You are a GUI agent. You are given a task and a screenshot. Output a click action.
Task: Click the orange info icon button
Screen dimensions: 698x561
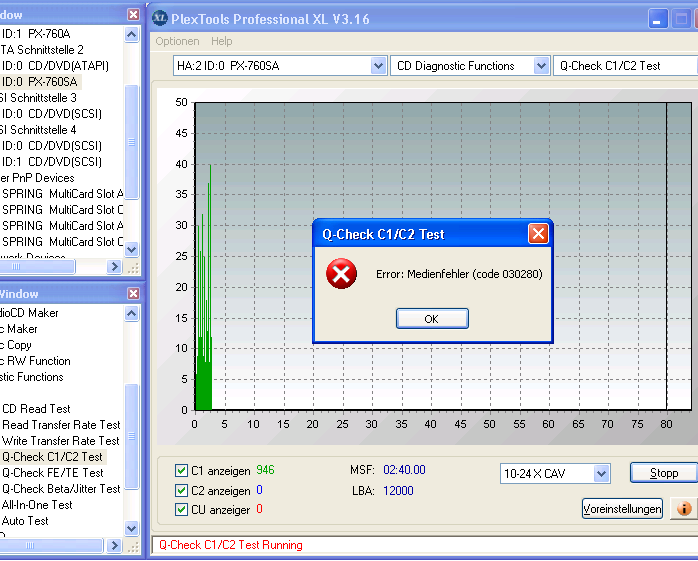point(685,508)
